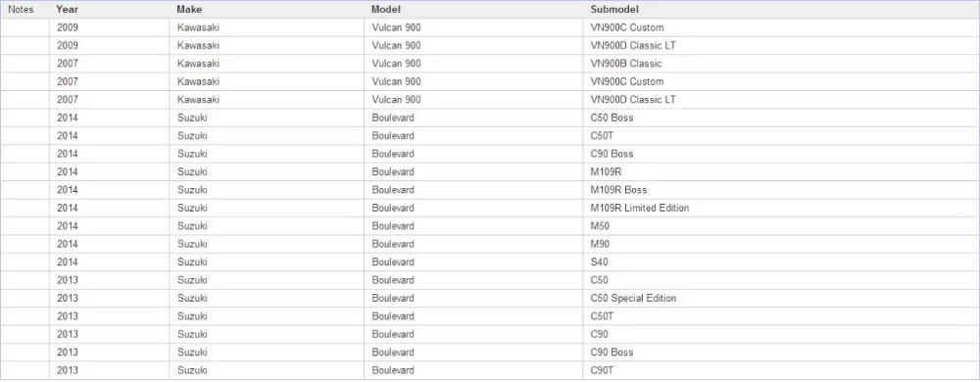Click the Make column header

(x=267, y=10)
